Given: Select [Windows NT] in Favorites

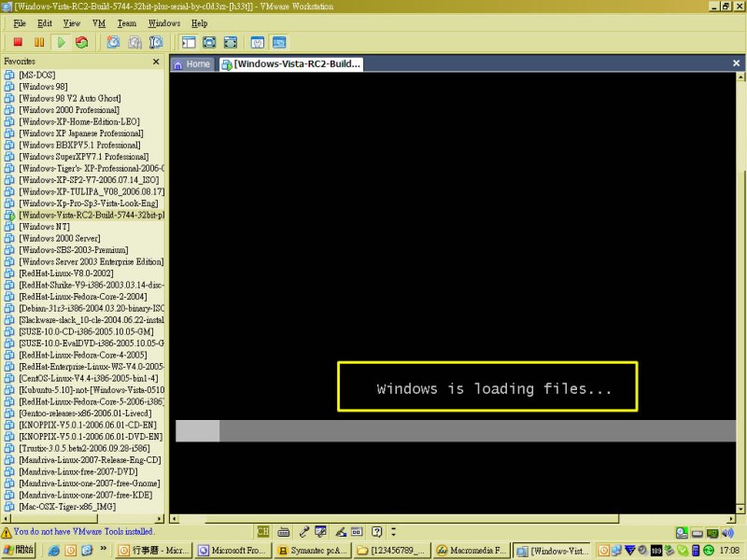Looking at the screenshot, I should pyautogui.click(x=44, y=227).
